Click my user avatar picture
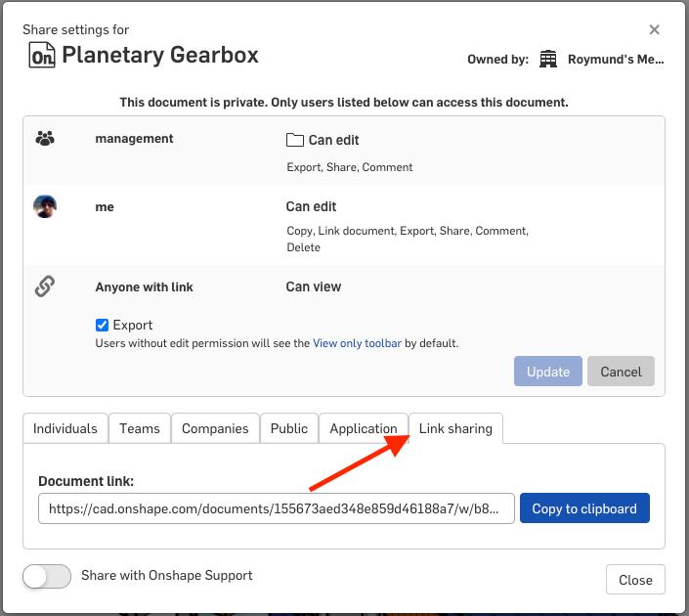Viewport: 689px width, 616px height. coord(45,207)
